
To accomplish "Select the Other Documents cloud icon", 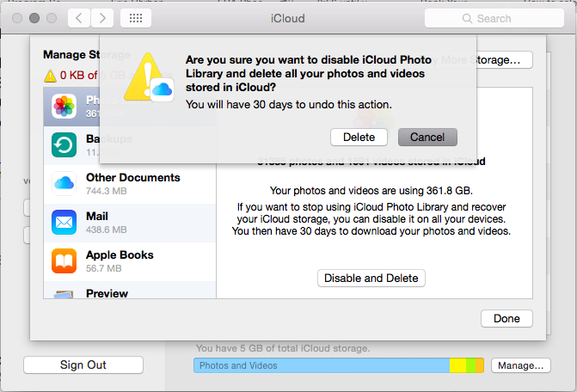I will pyautogui.click(x=64, y=183).
